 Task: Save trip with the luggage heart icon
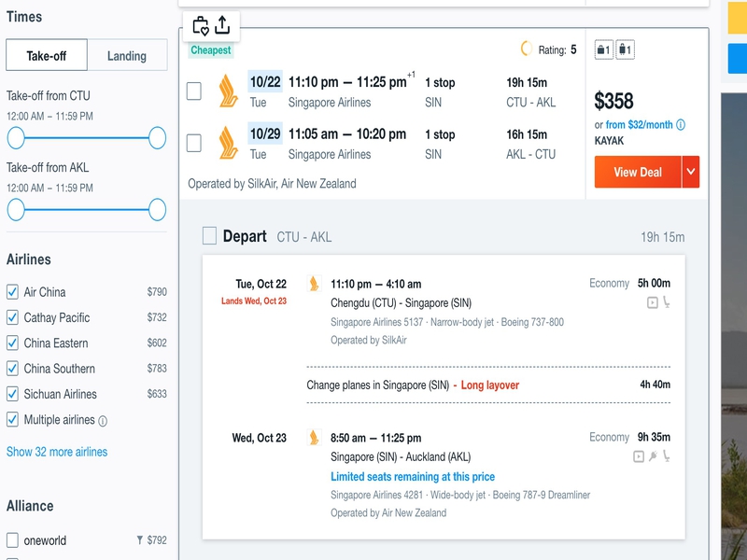point(201,26)
